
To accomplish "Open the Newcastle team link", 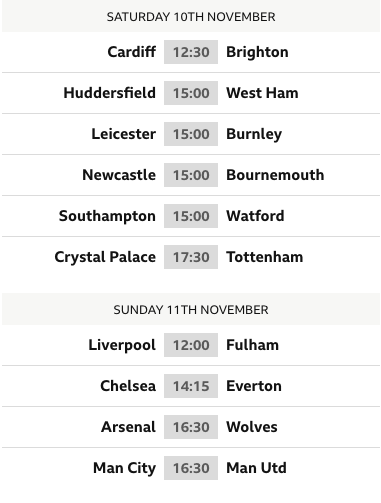I will pyautogui.click(x=119, y=175).
